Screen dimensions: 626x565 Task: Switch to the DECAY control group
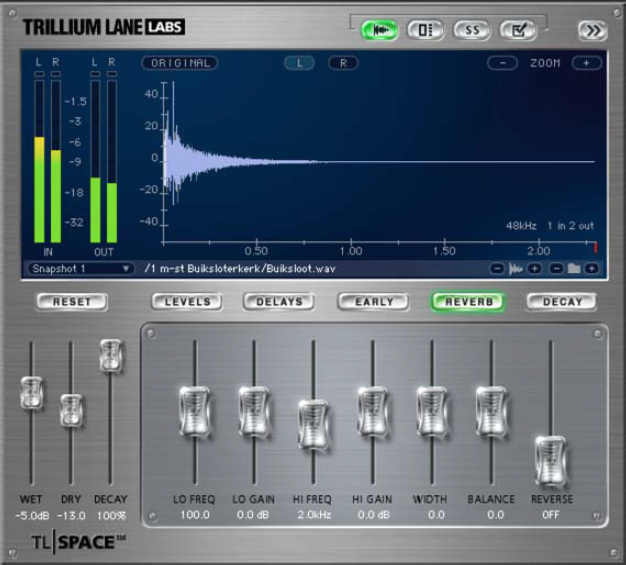pyautogui.click(x=562, y=302)
